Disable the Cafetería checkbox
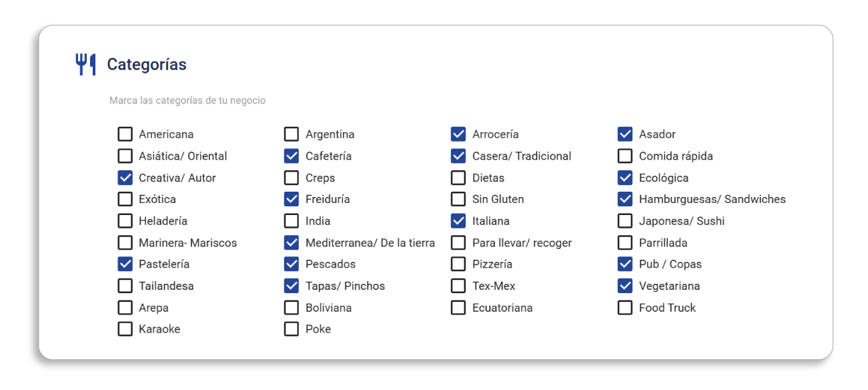This screenshot has height=390, width=868. 292,156
